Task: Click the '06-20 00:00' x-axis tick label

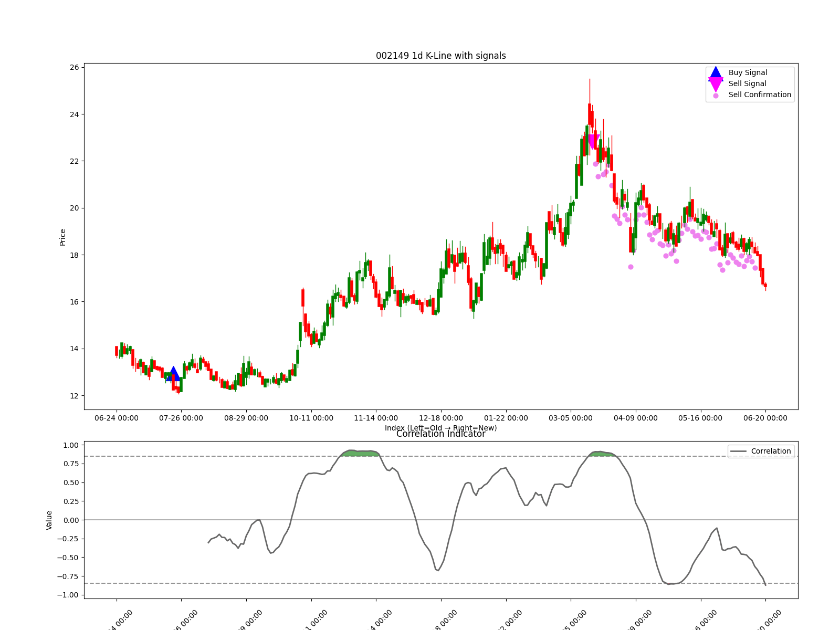Action: tap(765, 418)
